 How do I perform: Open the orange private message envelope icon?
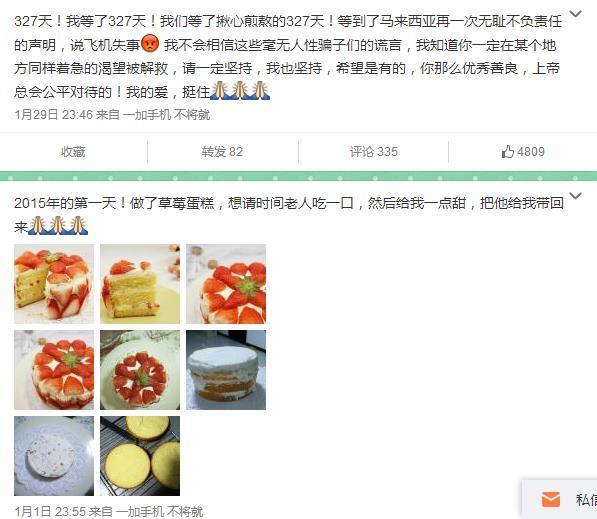[551, 499]
